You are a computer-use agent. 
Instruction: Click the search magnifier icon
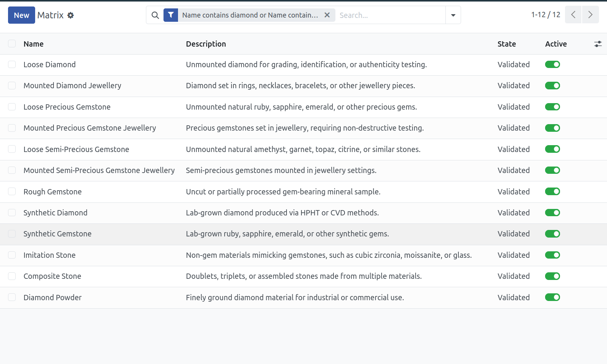(x=155, y=15)
